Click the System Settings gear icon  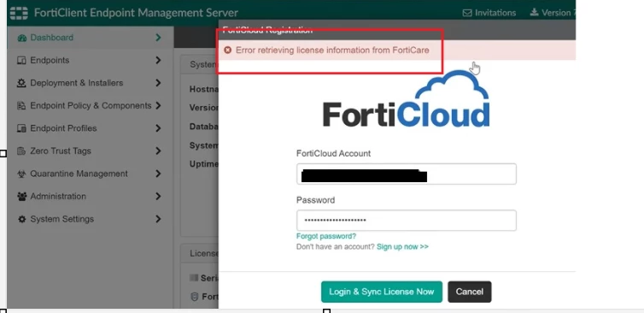tap(21, 219)
